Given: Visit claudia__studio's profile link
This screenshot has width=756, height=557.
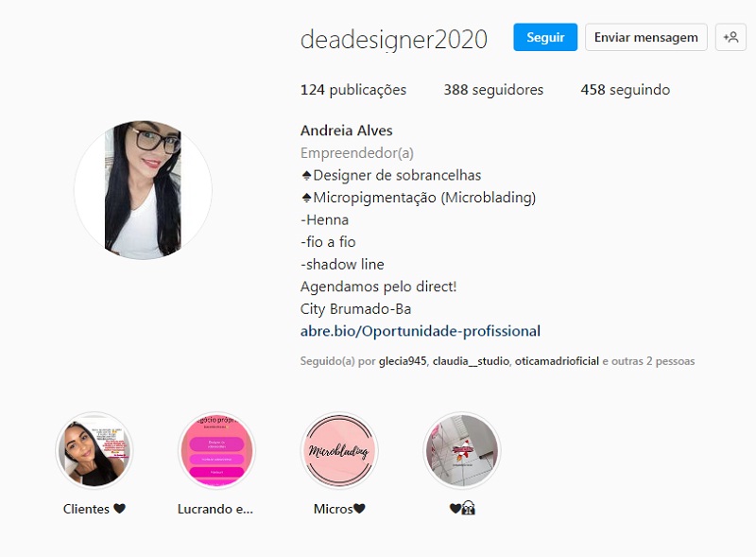Looking at the screenshot, I should coord(471,361).
